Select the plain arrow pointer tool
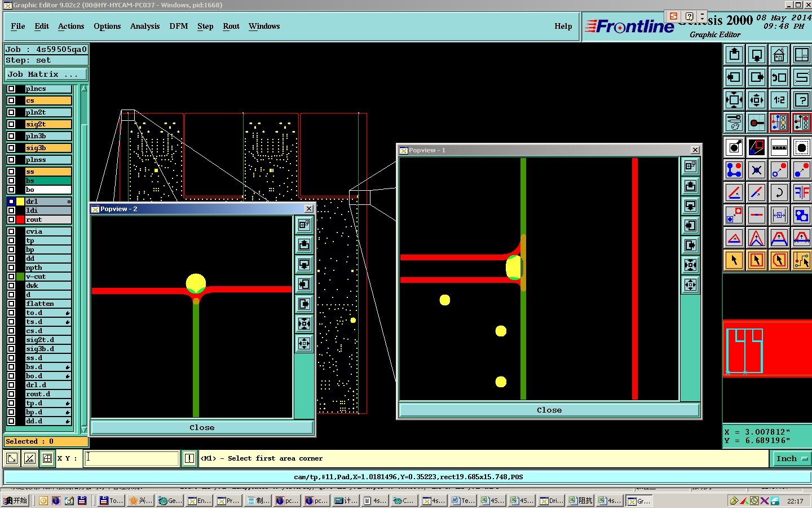812x508 pixels. tap(734, 260)
